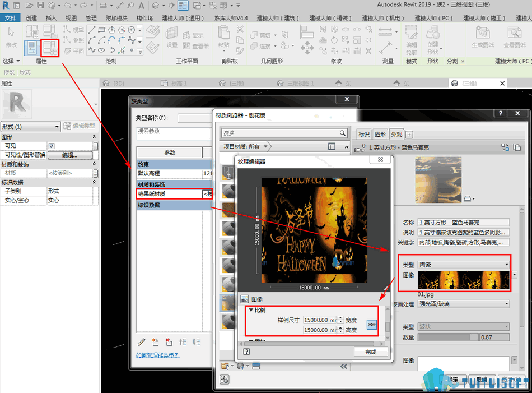Image resolution: width=532 pixels, height=393 pixels.
Task: Switch to the 插入 ribbon tab
Action: pos(51,18)
